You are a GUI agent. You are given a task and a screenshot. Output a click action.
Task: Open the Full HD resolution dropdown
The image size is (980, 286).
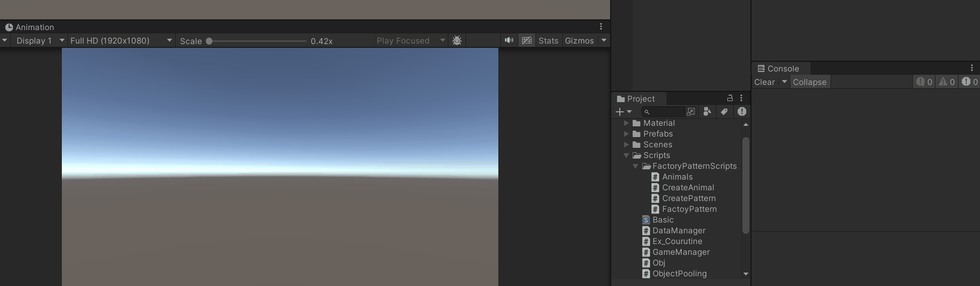click(x=121, y=40)
